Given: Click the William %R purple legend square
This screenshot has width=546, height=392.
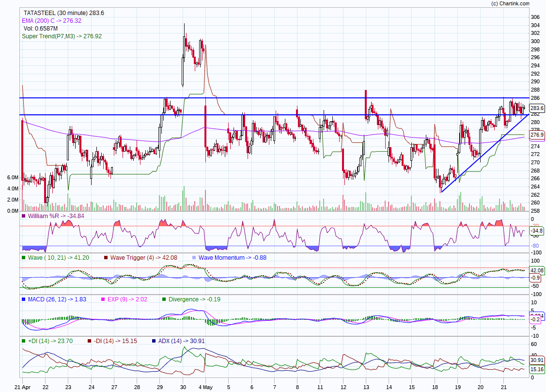Looking at the screenshot, I should click(23, 216).
